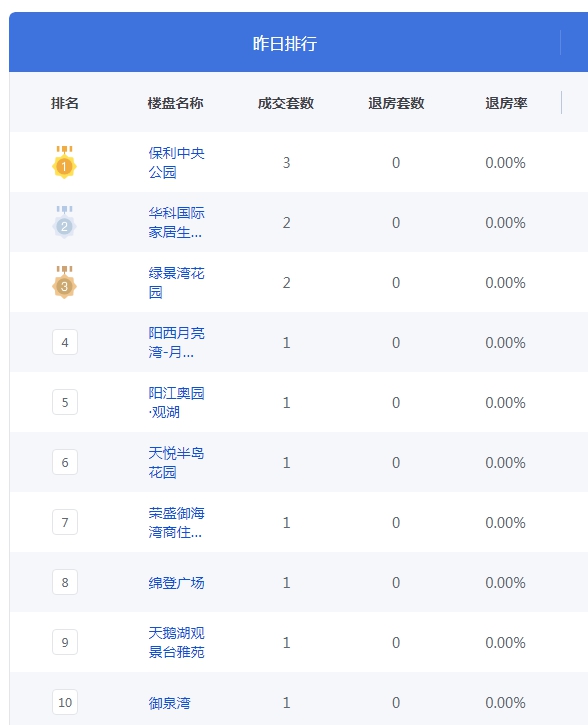Click 成交套数 value 1 for 绵登广场
This screenshot has width=588, height=725.
pos(287,583)
